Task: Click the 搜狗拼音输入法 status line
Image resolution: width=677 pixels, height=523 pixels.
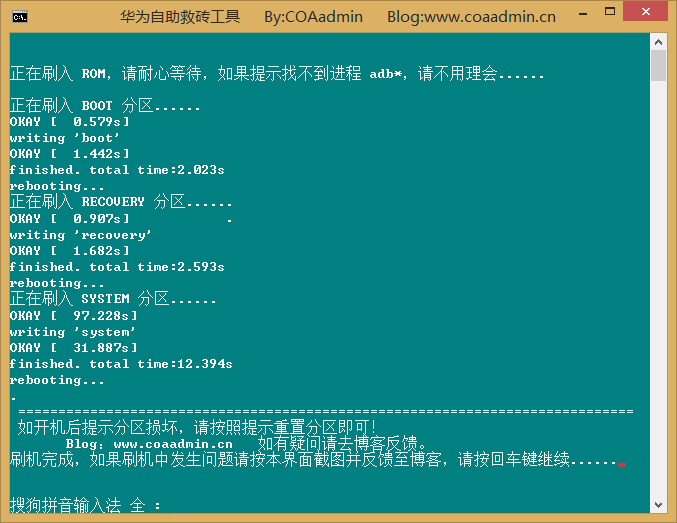Action: click(x=85, y=505)
